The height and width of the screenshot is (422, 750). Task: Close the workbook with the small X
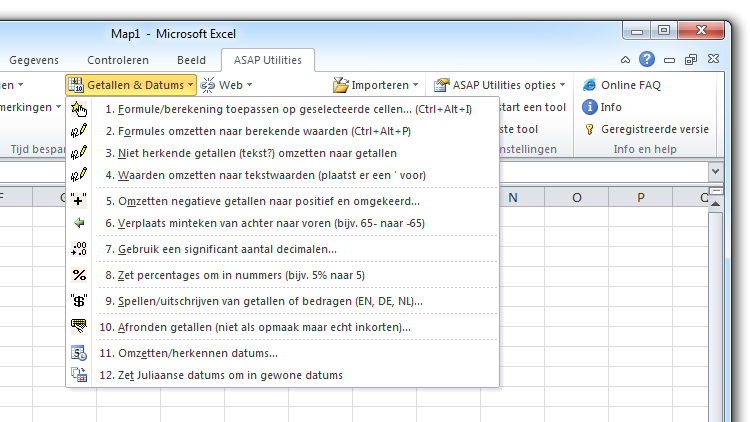coord(713,59)
